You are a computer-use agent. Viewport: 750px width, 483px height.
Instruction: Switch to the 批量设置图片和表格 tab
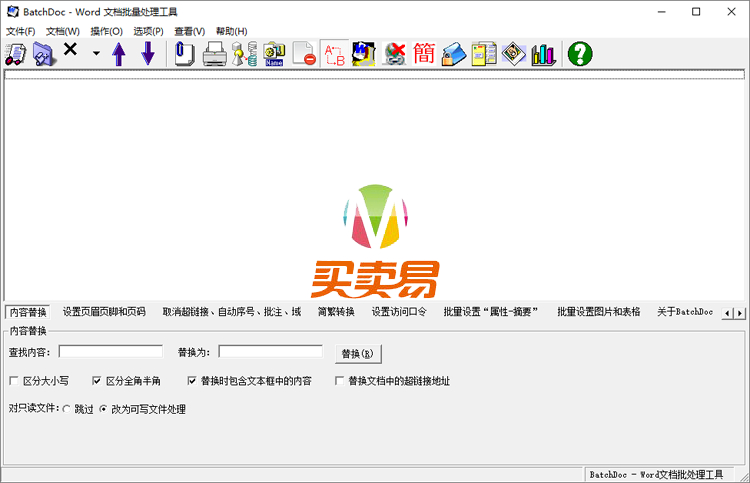point(599,312)
